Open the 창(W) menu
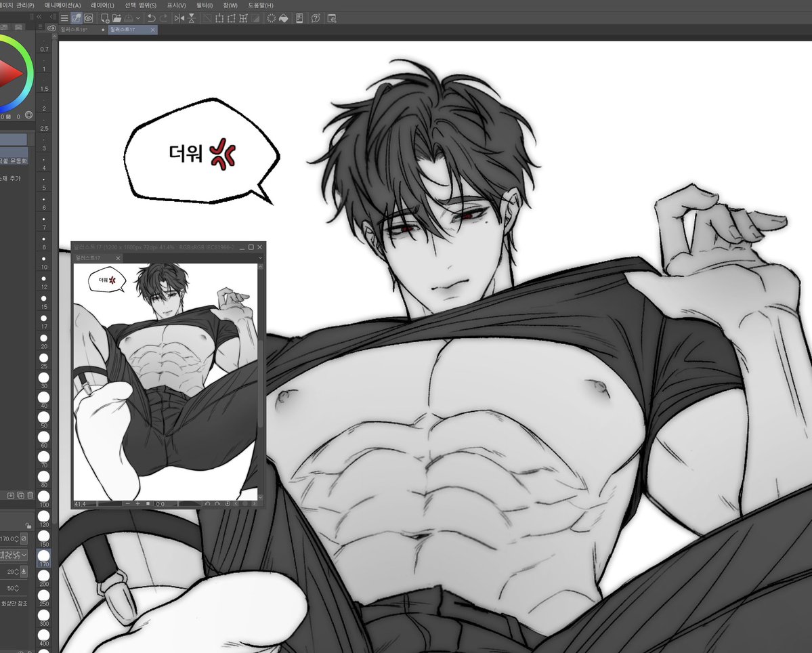812x653 pixels. 230,5
